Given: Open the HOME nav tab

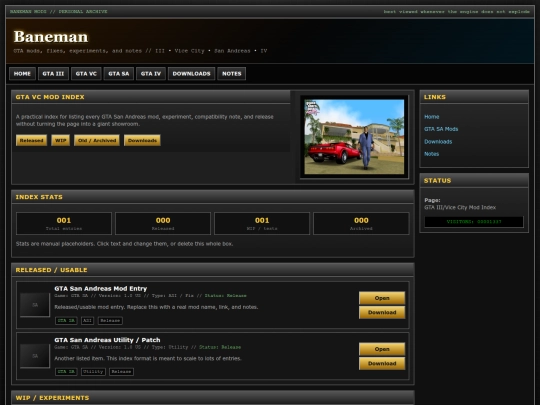Looking at the screenshot, I should point(22,74).
